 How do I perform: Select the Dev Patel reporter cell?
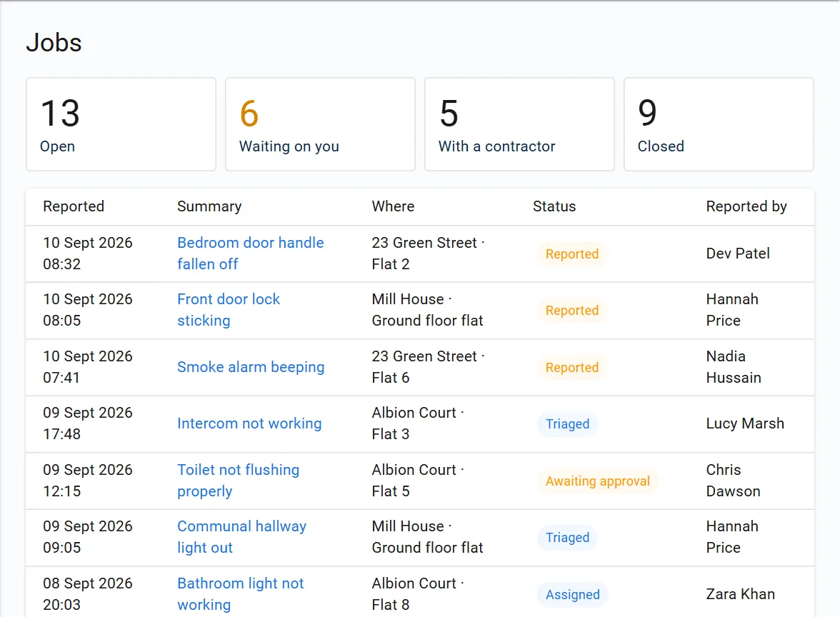(x=738, y=254)
